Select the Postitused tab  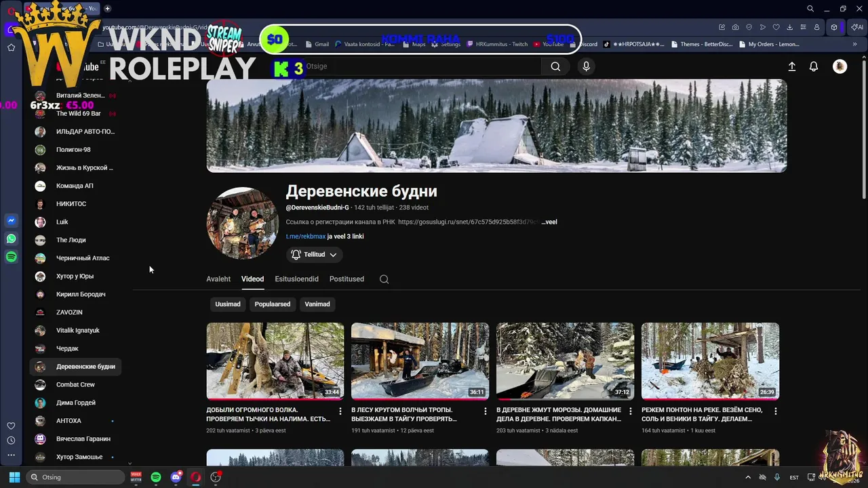[347, 279]
